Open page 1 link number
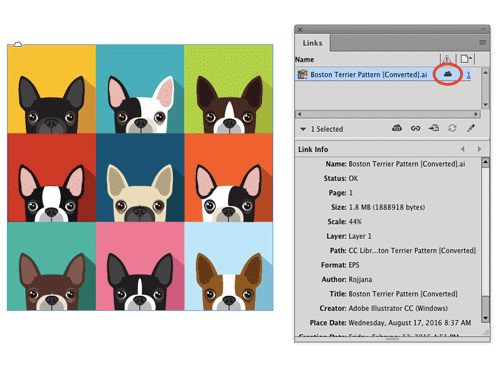Image resolution: width=500 pixels, height=365 pixels. pyautogui.click(x=468, y=75)
